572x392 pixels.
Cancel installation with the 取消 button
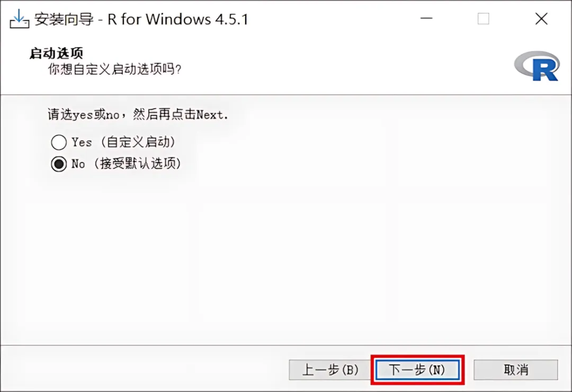click(515, 370)
